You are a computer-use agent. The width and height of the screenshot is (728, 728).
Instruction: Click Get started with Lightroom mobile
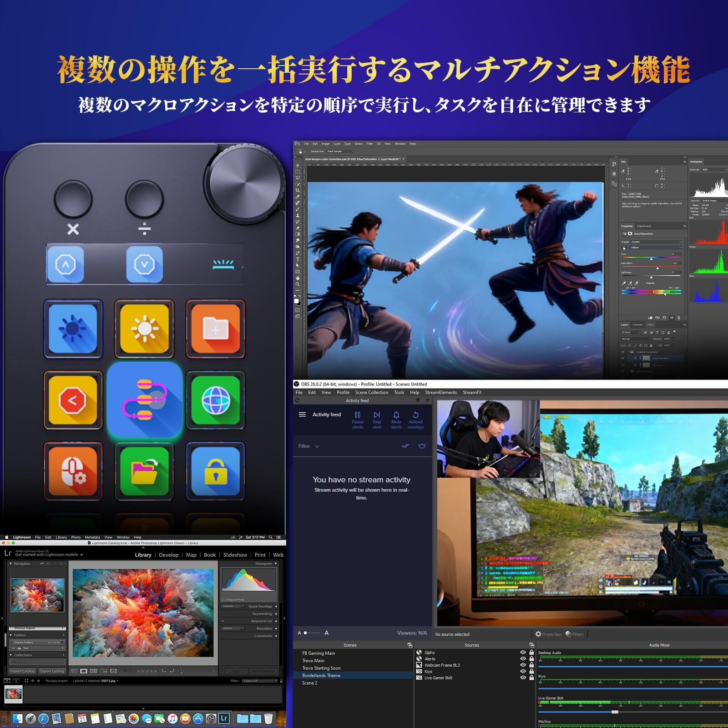(x=49, y=555)
